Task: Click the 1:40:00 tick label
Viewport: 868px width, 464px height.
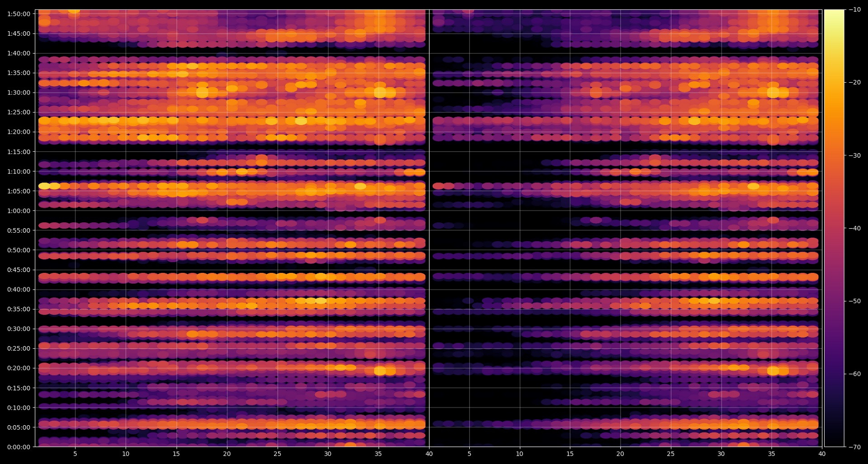Action: (19, 53)
